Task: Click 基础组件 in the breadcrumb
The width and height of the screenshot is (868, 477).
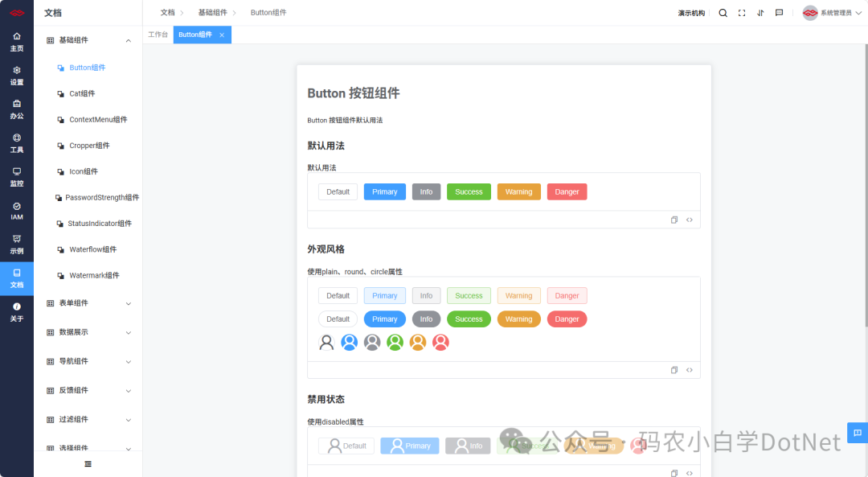Action: tap(212, 12)
